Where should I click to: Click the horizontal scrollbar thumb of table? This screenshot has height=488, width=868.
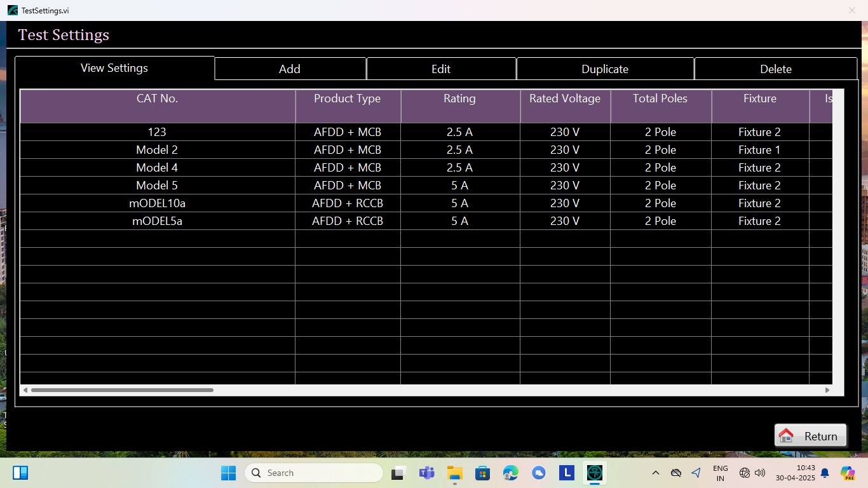122,390
